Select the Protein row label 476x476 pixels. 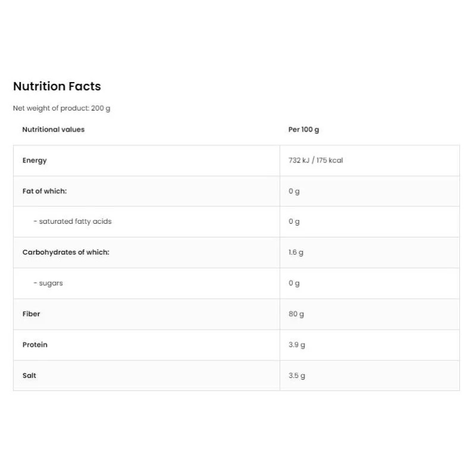point(35,345)
